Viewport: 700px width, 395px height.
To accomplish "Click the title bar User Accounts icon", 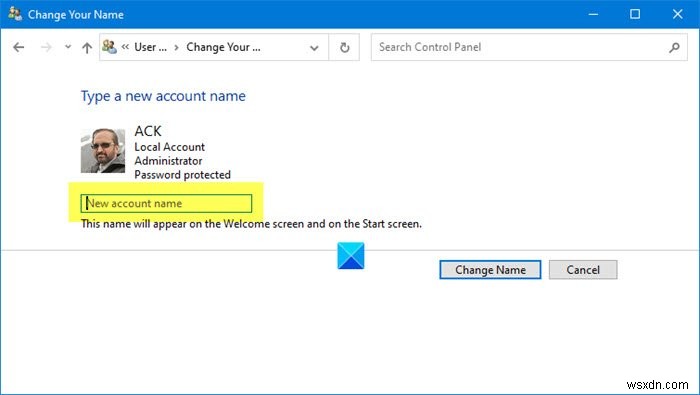I will (x=15, y=14).
